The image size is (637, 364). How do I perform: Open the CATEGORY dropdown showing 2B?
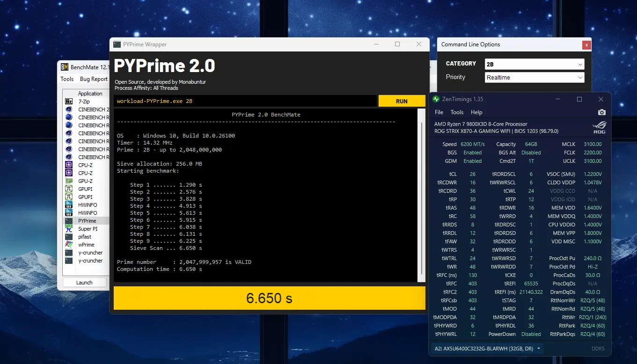534,64
